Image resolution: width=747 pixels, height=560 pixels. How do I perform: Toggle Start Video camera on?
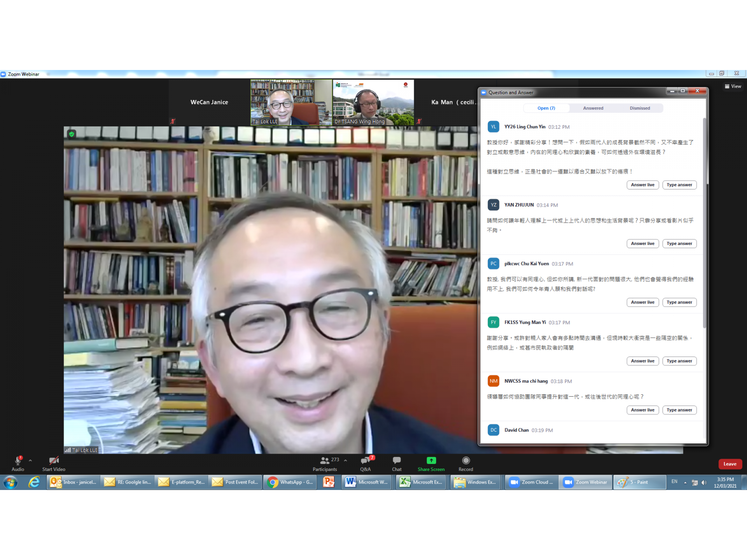point(54,461)
